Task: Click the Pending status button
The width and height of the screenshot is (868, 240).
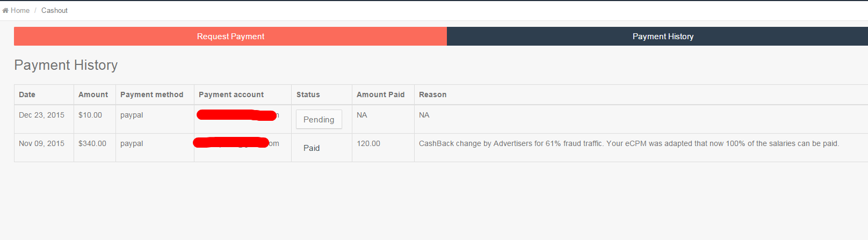Action: point(319,120)
